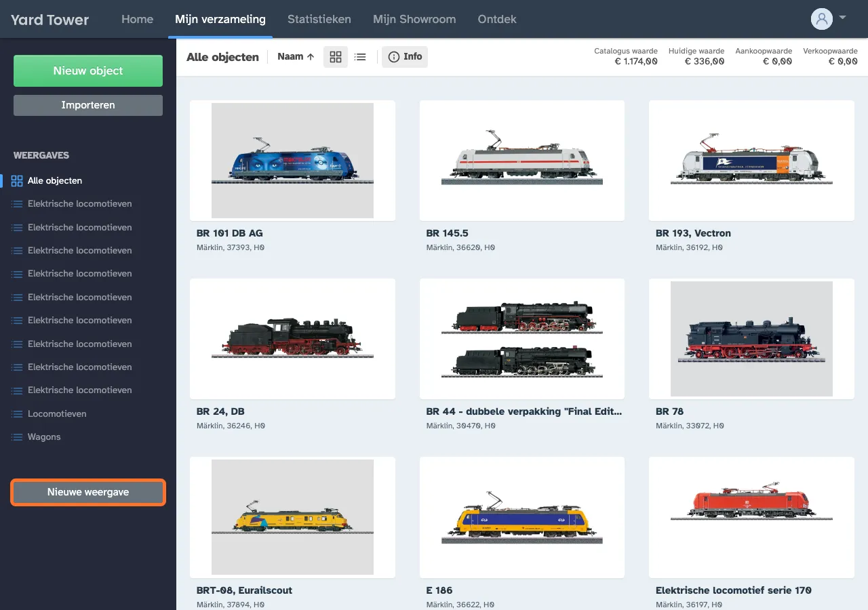Click the Importeren button
This screenshot has width=868, height=610.
pyautogui.click(x=88, y=105)
